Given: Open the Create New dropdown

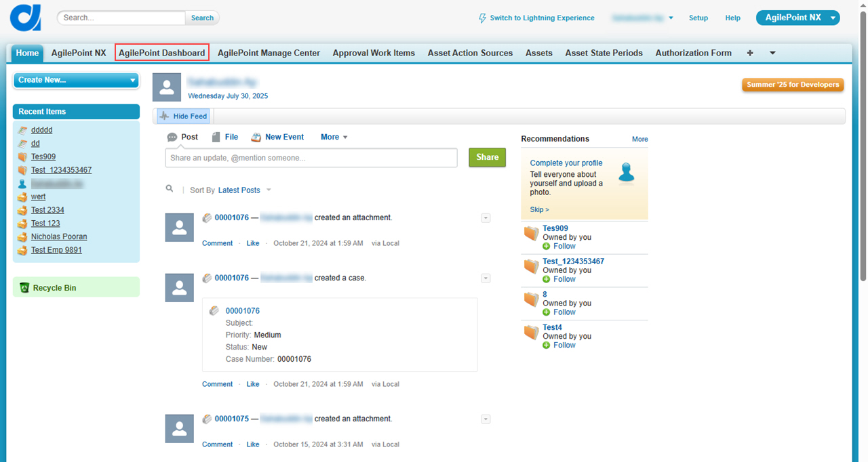Looking at the screenshot, I should click(76, 80).
